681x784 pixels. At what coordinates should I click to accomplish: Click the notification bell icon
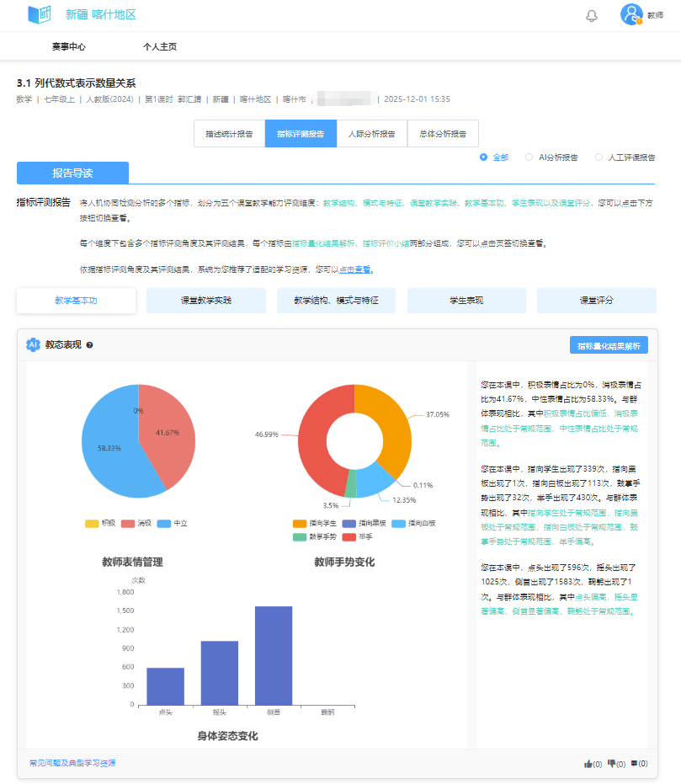click(x=591, y=15)
